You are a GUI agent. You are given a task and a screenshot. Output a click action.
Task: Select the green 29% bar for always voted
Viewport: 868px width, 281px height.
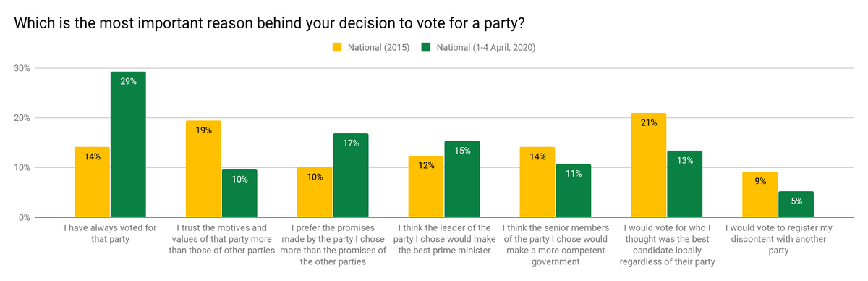point(128,144)
